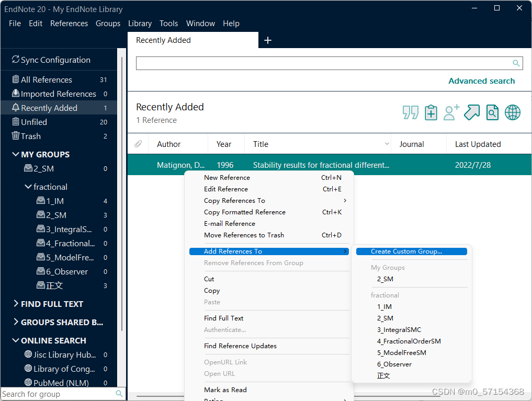Open the Copy References To submenu
532x401 pixels.
point(270,201)
